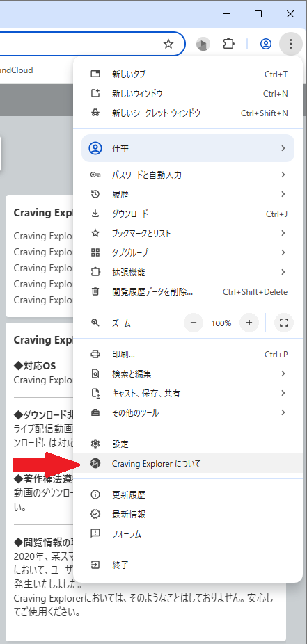Viewport: 307px width, 644px height.
Task: Click the trash icon for 閲覧履歴データを削除
Action: [x=95, y=291]
